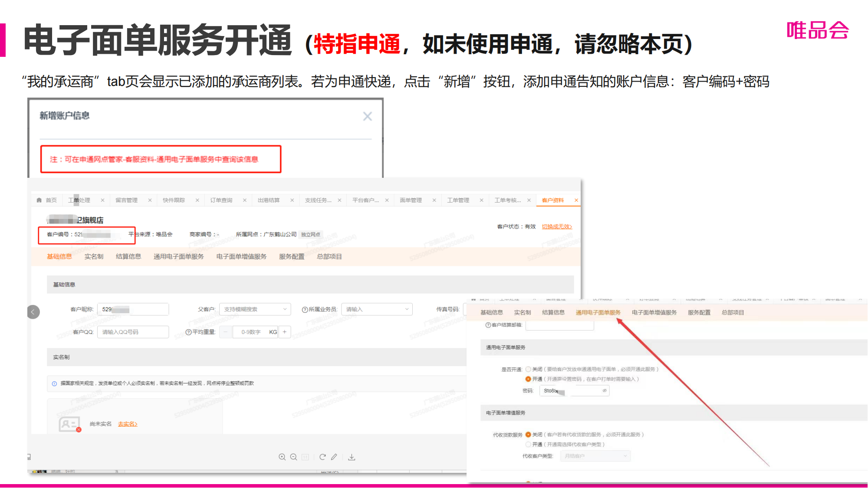Open 结算信息 tab under 旗舰店
This screenshot has height=488, width=868.
[128, 256]
